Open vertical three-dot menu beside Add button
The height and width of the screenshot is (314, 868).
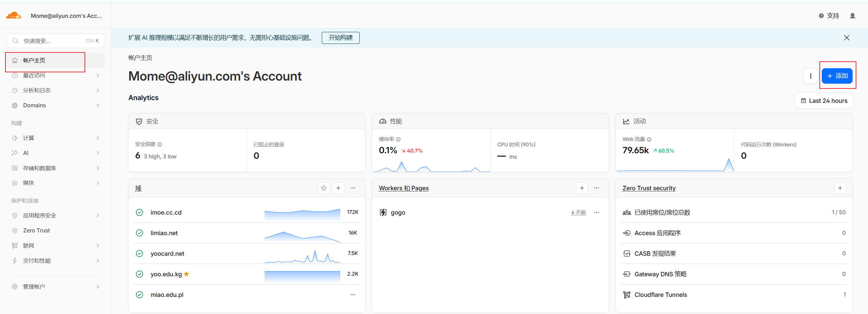click(x=810, y=76)
